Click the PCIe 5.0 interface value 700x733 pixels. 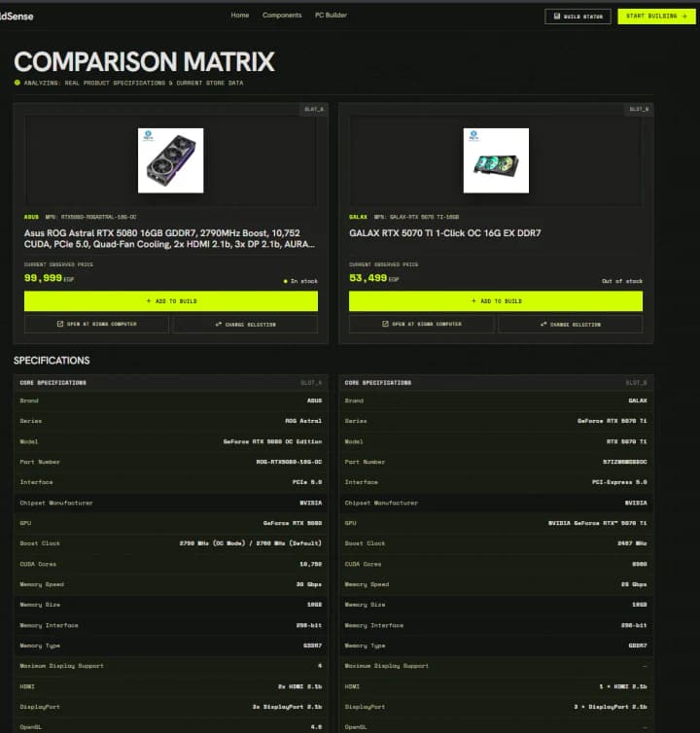tap(307, 482)
